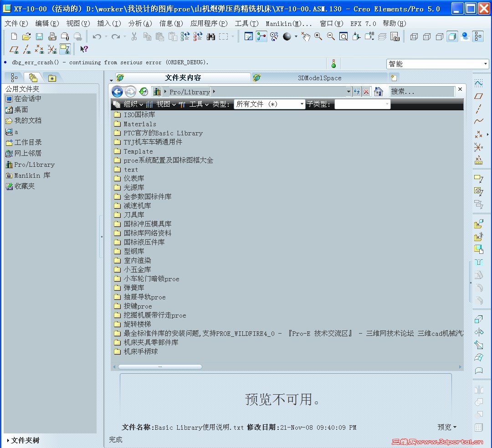Undo the last action
Image resolution: width=492 pixels, height=448 pixels.
(97, 36)
